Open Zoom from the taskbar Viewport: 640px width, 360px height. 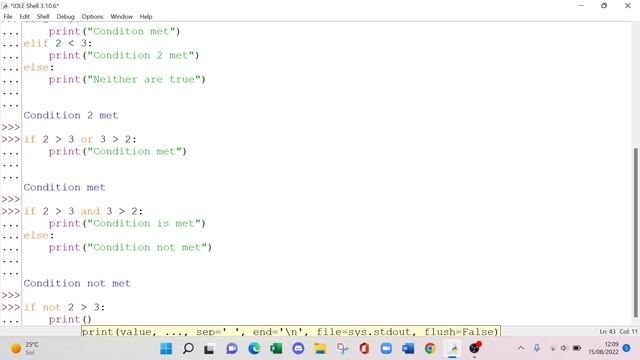(386, 349)
